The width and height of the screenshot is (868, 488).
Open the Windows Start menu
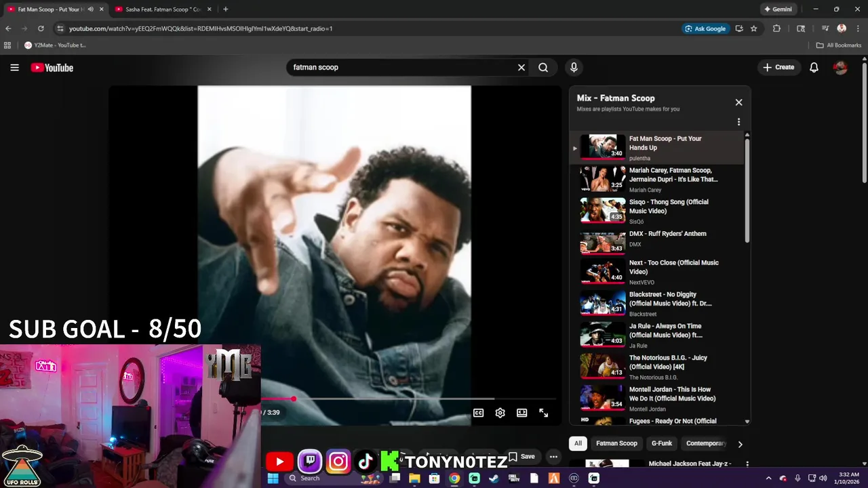(273, 478)
